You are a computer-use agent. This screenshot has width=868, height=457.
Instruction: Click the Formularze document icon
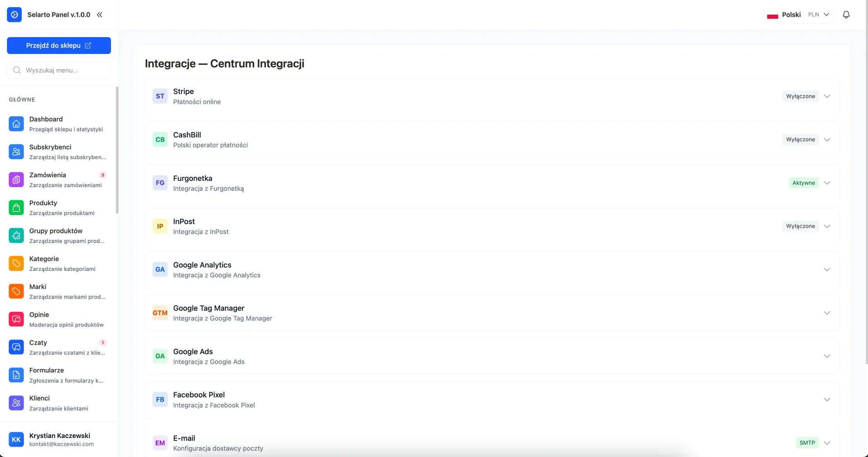click(16, 375)
